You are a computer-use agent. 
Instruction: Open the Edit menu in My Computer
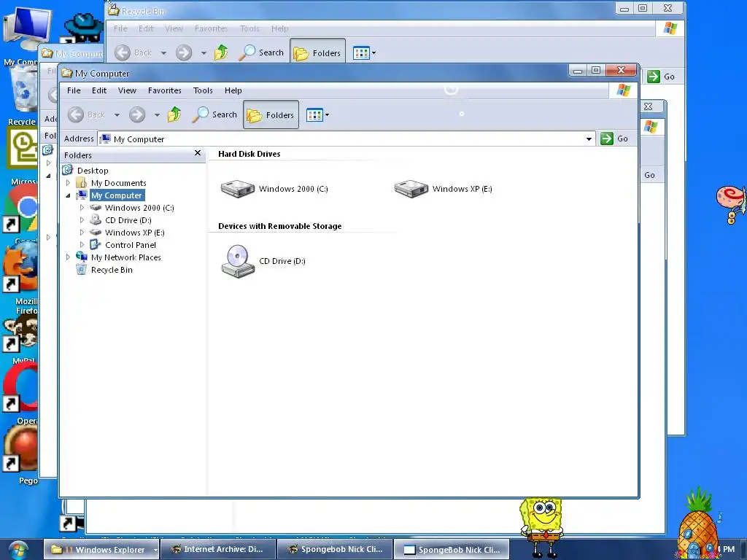click(99, 90)
